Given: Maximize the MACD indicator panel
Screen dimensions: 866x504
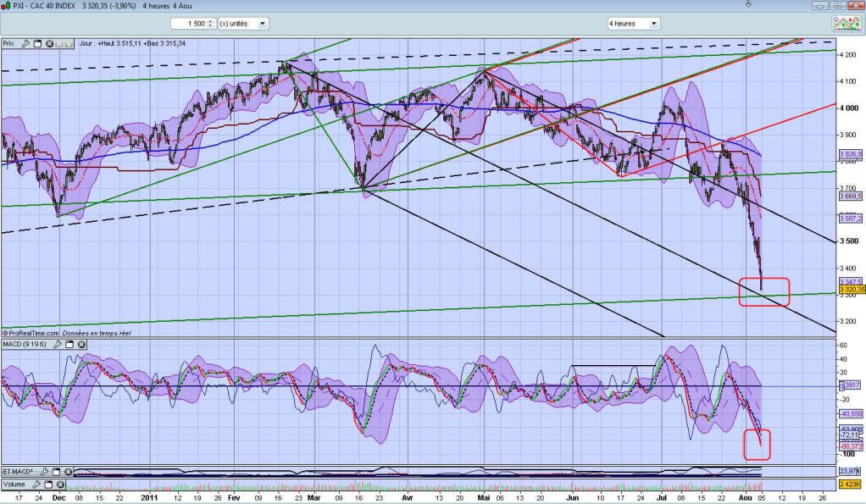Looking at the screenshot, I should pos(70,345).
